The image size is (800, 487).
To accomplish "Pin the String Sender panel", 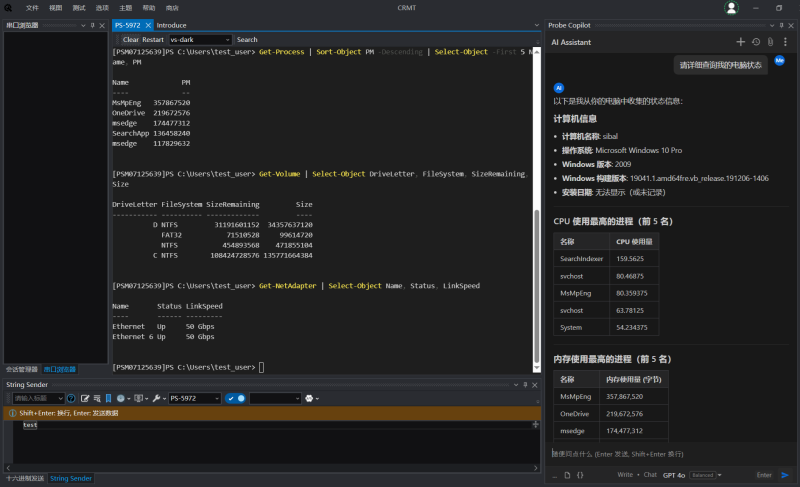I will point(525,385).
